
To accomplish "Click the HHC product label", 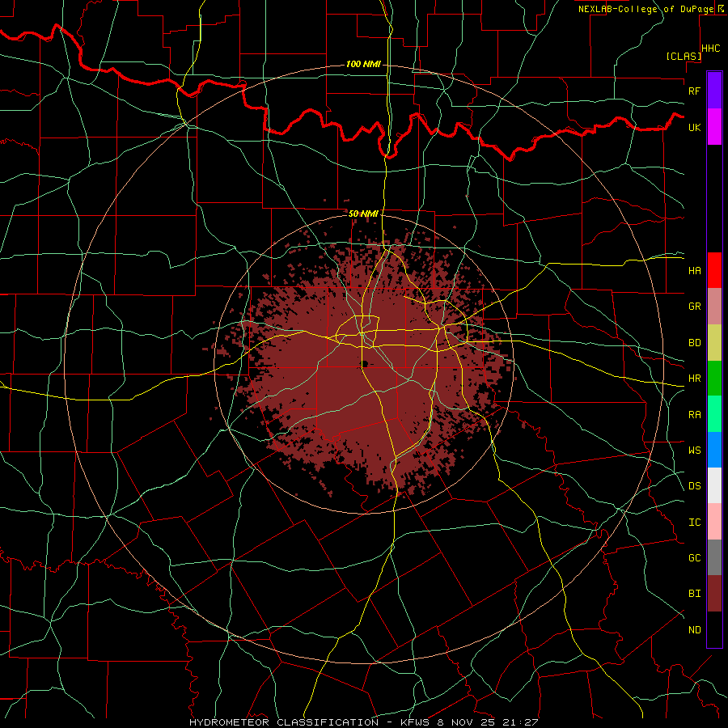I will pyautogui.click(x=711, y=49).
